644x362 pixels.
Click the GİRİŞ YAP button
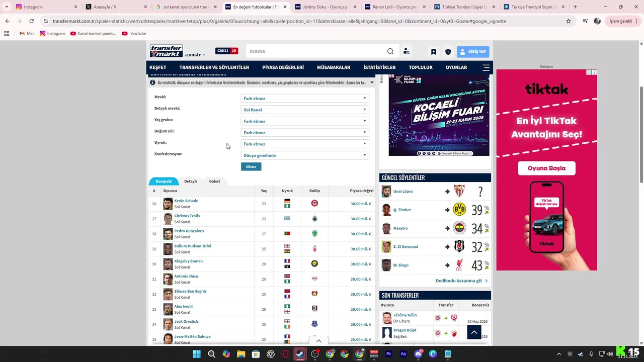click(473, 52)
